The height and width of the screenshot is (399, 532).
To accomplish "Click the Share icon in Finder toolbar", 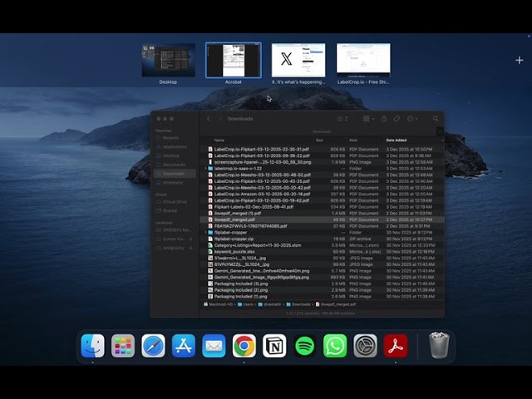I will click(383, 119).
